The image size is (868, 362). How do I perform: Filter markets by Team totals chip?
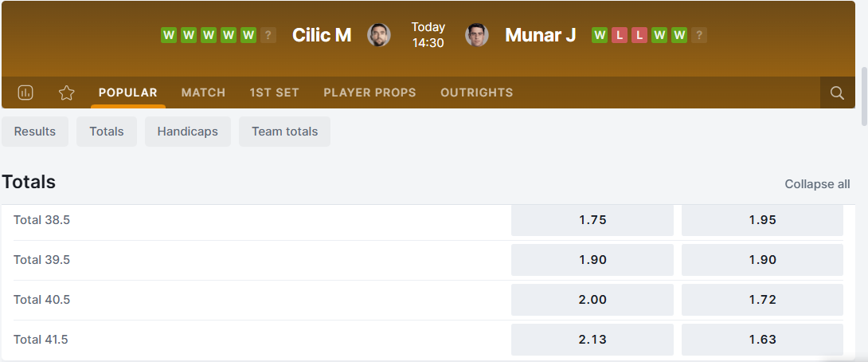(284, 132)
